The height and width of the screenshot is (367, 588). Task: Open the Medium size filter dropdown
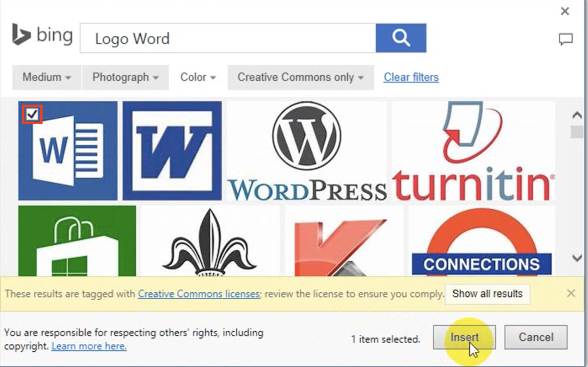[x=47, y=77]
